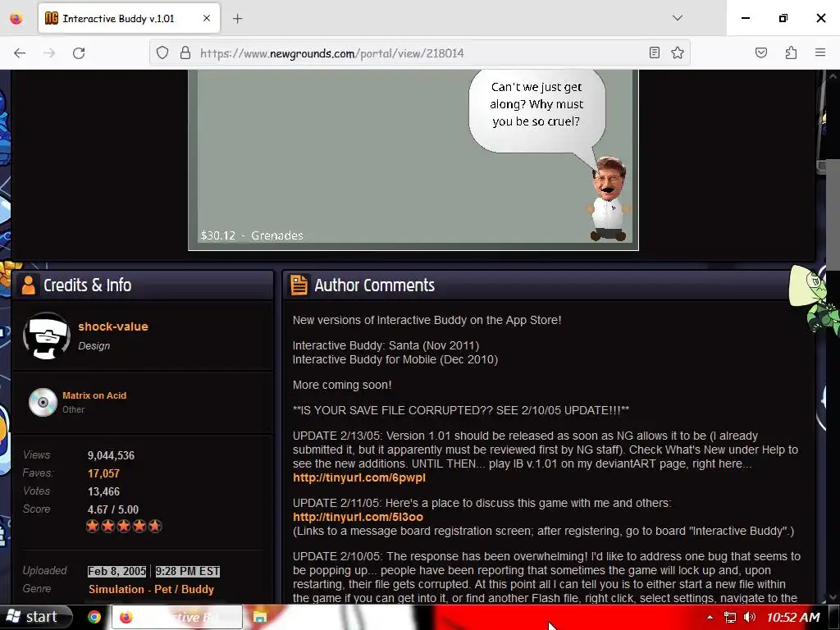Toggle reader view icon in address bar
Viewport: 840px width, 630px height.
(x=654, y=52)
